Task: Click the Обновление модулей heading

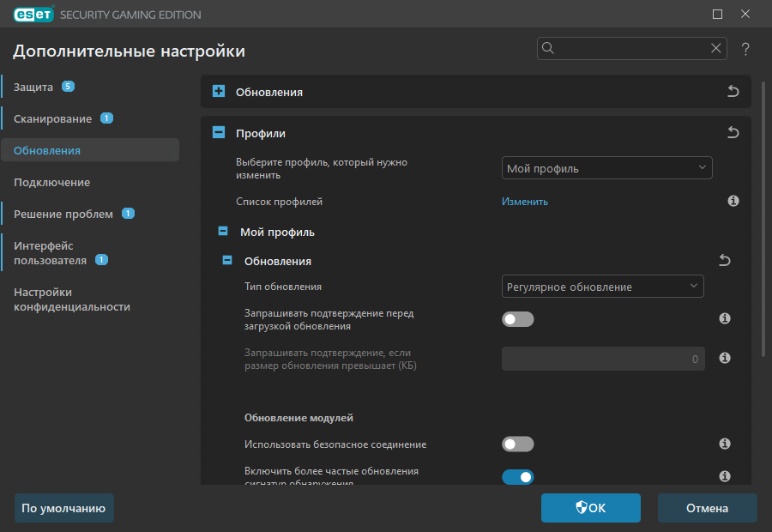Action: point(299,418)
